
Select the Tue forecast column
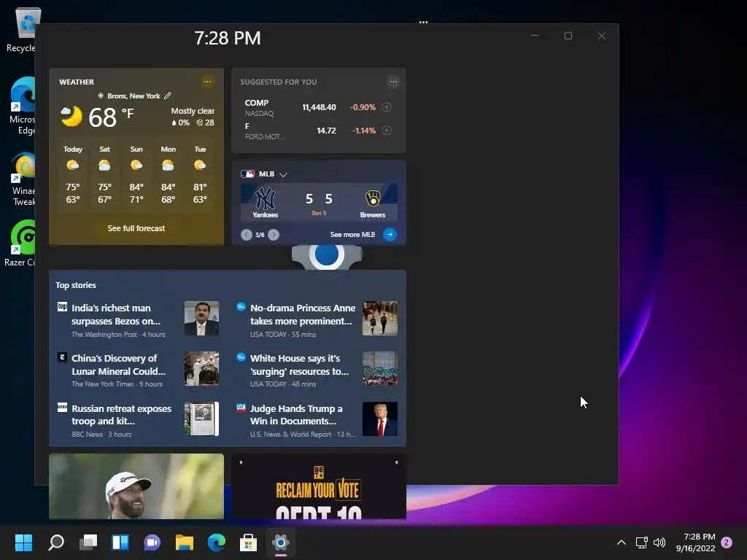coord(200,175)
